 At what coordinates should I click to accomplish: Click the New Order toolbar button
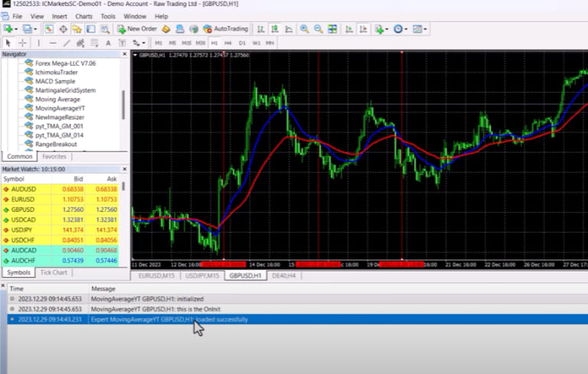coord(137,28)
